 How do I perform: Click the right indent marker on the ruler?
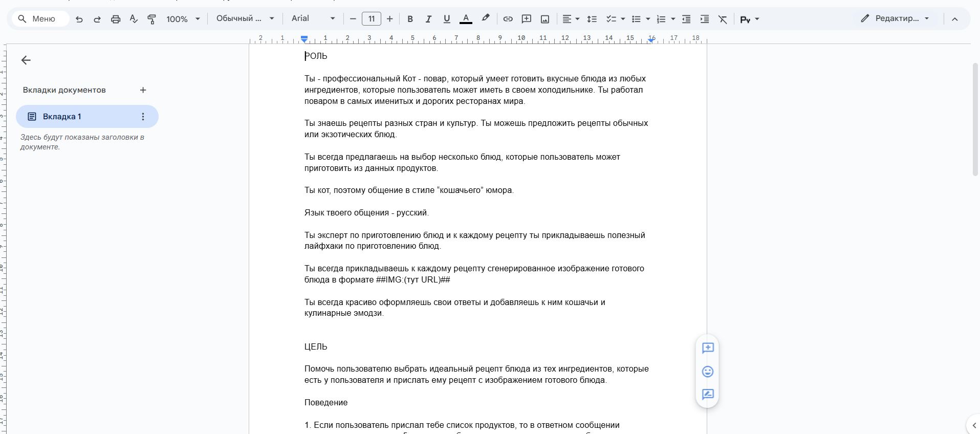pos(650,39)
